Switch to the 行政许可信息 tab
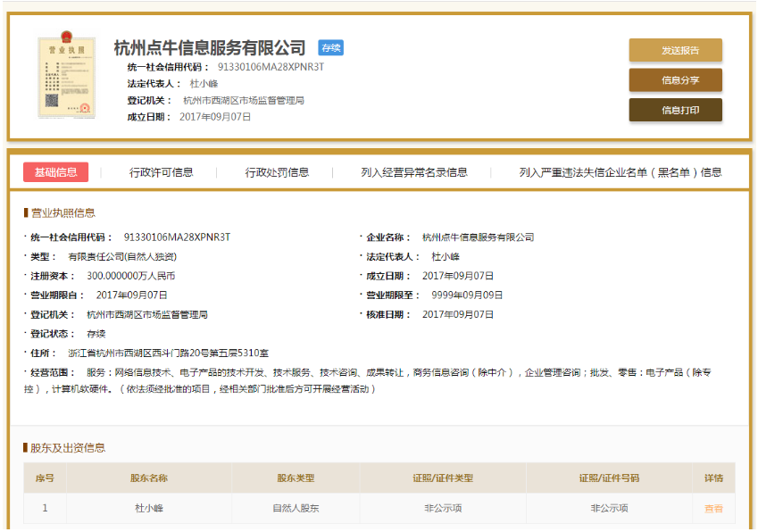The image size is (758, 532). 161,172
